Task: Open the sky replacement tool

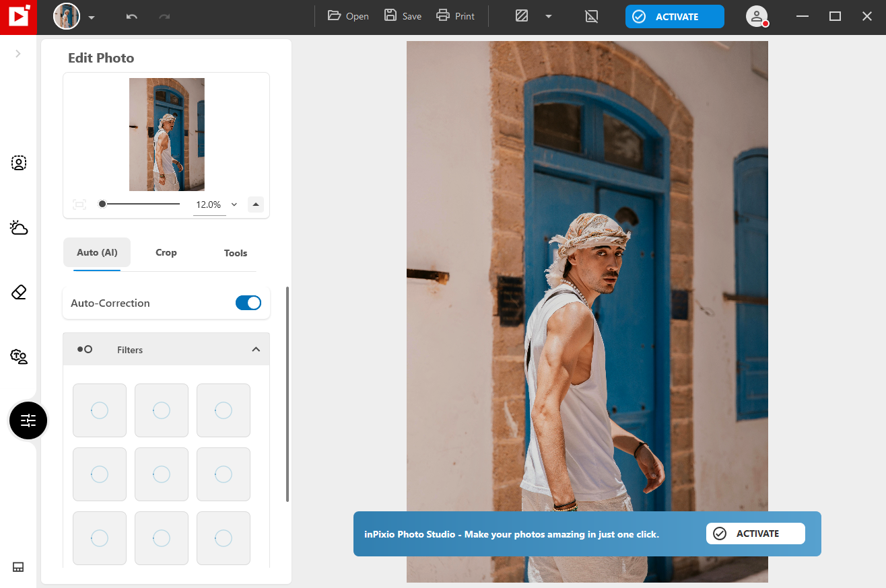Action: 18,227
